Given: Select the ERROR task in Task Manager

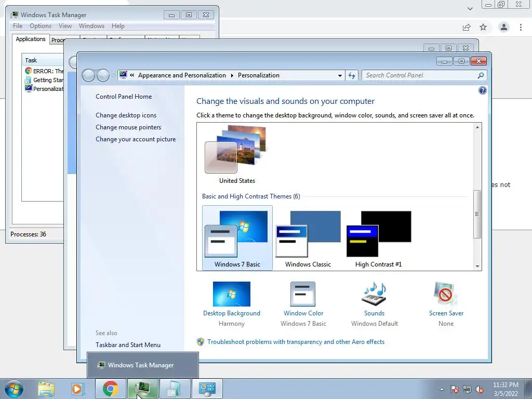Looking at the screenshot, I should pos(44,71).
